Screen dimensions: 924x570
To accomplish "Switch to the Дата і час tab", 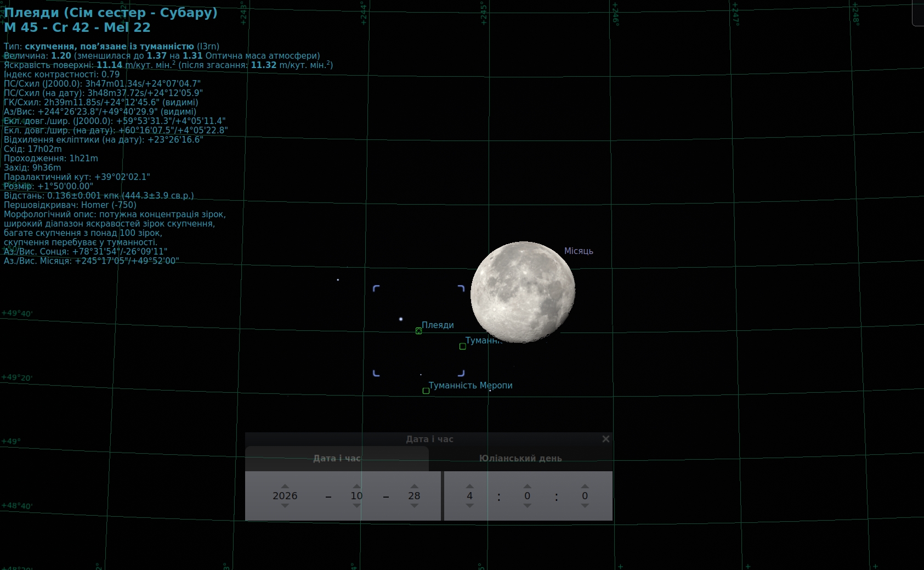I will pos(337,459).
